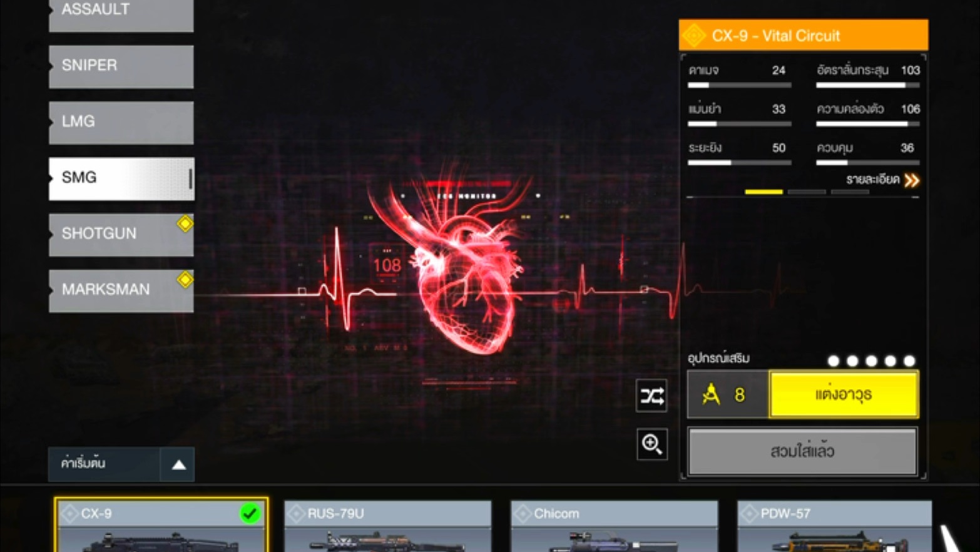This screenshot has height=552, width=980.
Task: Switch to the SNIPER category
Action: (x=121, y=66)
